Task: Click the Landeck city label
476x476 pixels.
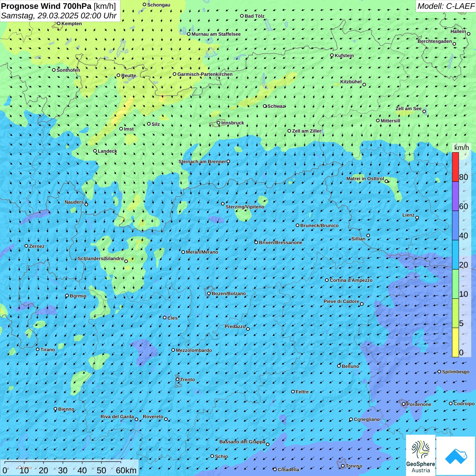Action: pyautogui.click(x=107, y=151)
